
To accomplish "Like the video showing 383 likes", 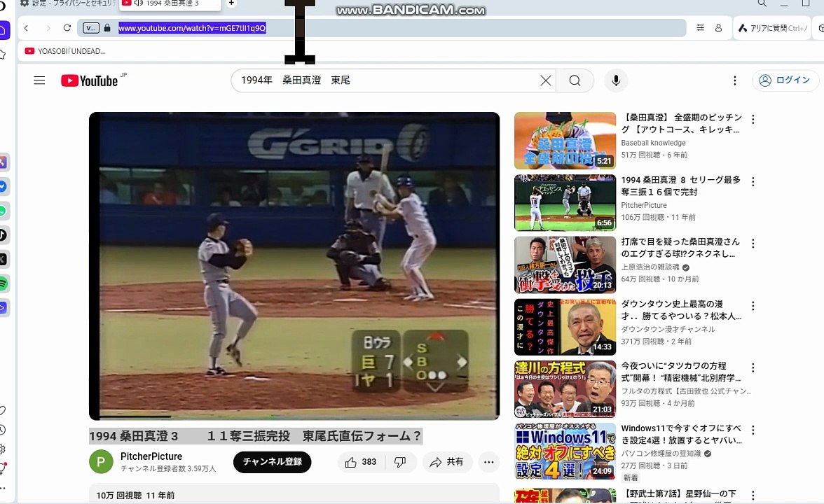I will [x=360, y=462].
